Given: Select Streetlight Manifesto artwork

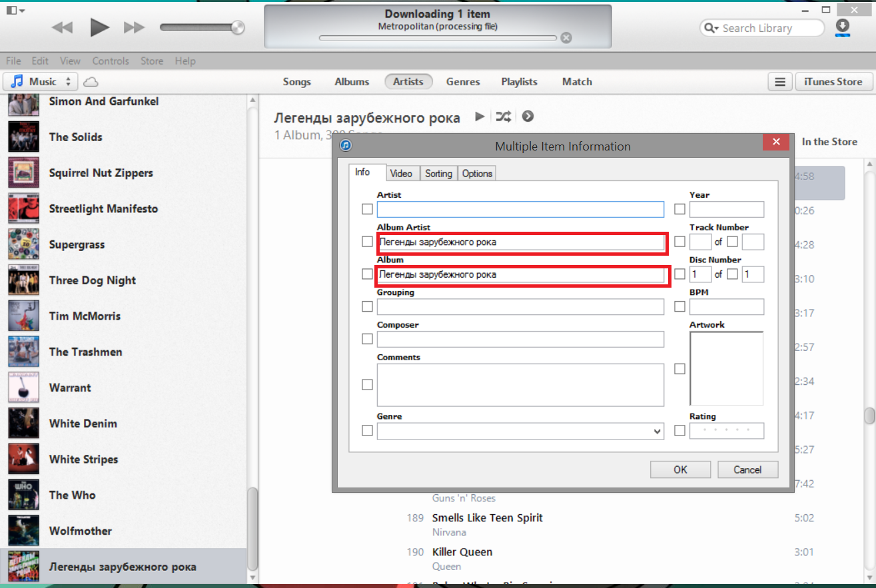Looking at the screenshot, I should tap(23, 208).
